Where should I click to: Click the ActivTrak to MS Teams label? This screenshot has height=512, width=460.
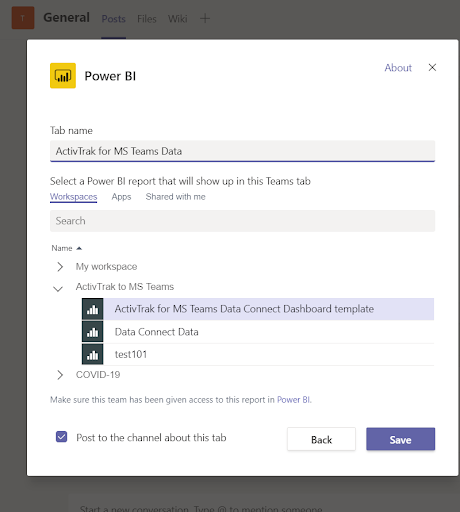pos(125,287)
